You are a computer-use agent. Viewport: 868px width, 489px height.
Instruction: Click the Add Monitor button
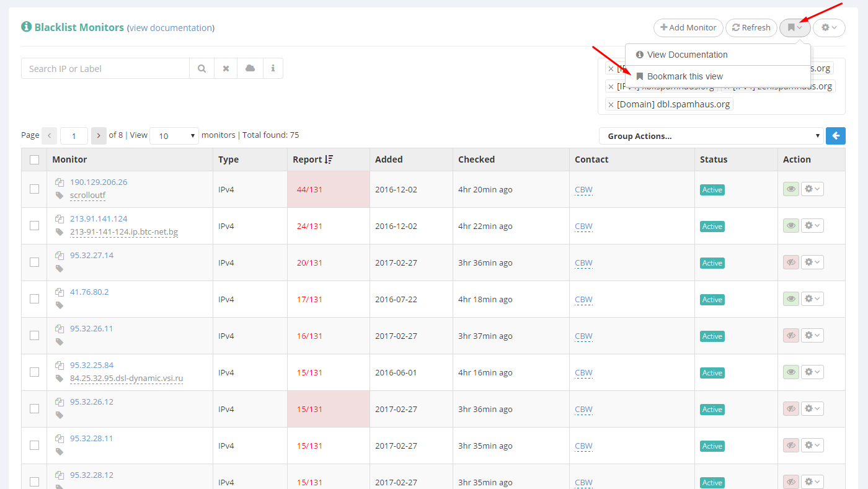click(688, 27)
